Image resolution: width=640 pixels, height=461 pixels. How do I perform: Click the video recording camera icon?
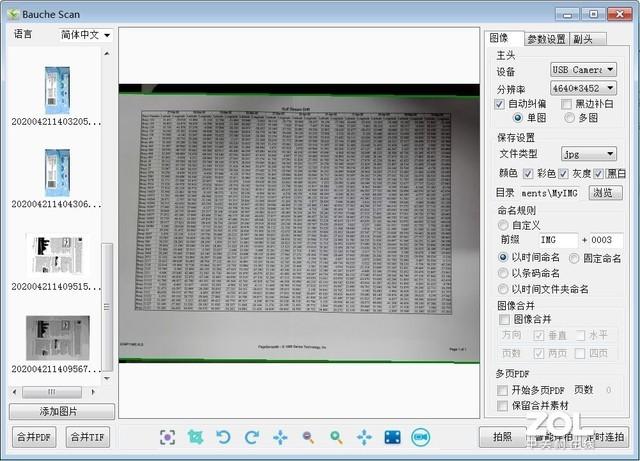click(421, 437)
